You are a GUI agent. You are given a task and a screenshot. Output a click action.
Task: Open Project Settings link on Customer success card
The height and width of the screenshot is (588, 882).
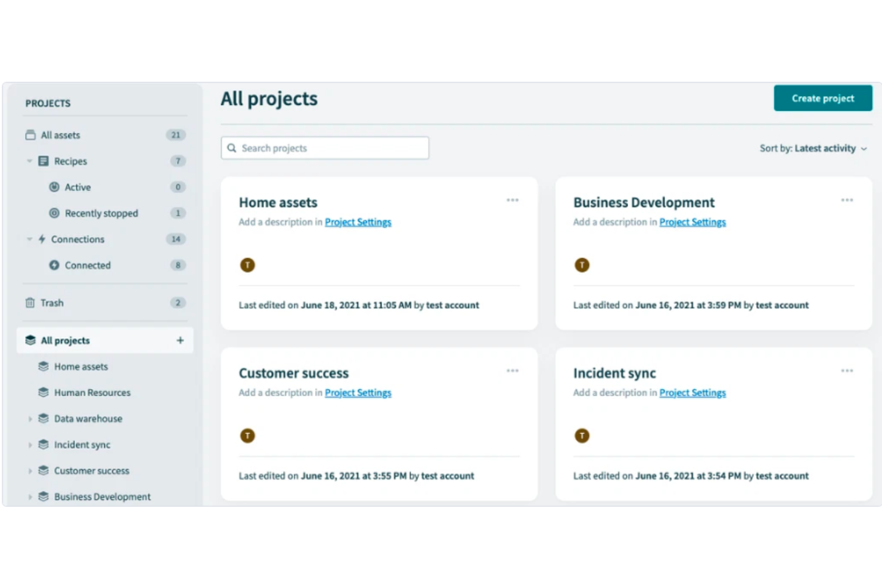358,393
